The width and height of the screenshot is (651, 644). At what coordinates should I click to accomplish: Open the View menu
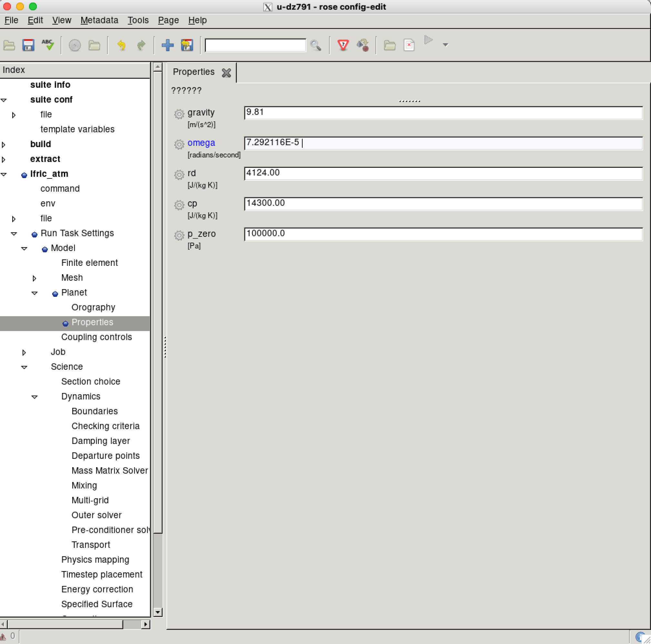tap(62, 20)
